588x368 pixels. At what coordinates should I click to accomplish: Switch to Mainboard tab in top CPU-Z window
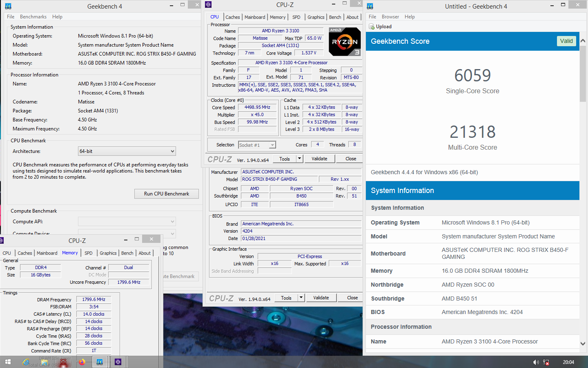click(255, 17)
